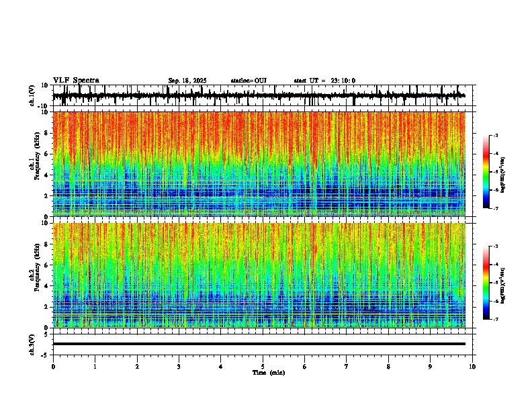The height and width of the screenshot is (411, 532).
Task: Click the "-6" tick on the ch.1 colorbar
Action: tap(495, 190)
